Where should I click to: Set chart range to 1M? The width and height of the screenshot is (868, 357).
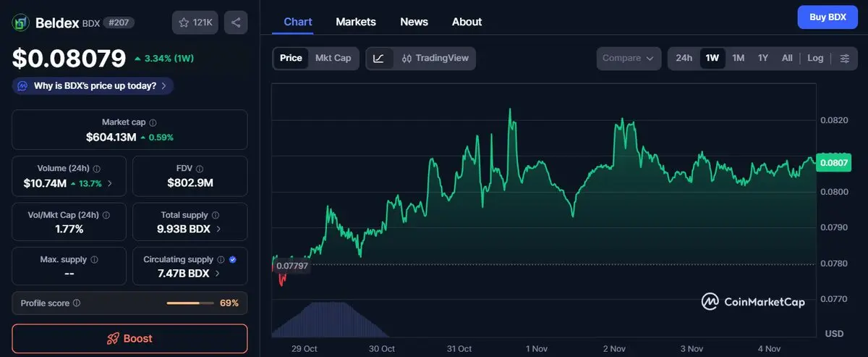tap(738, 58)
